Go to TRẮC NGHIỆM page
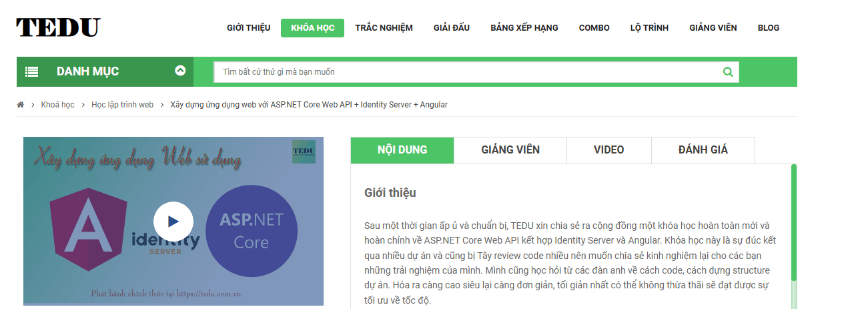The width and height of the screenshot is (868, 309). [384, 28]
